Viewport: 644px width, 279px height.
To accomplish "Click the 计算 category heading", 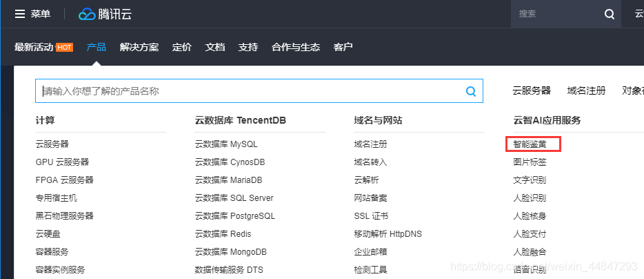I will pyautogui.click(x=46, y=121).
